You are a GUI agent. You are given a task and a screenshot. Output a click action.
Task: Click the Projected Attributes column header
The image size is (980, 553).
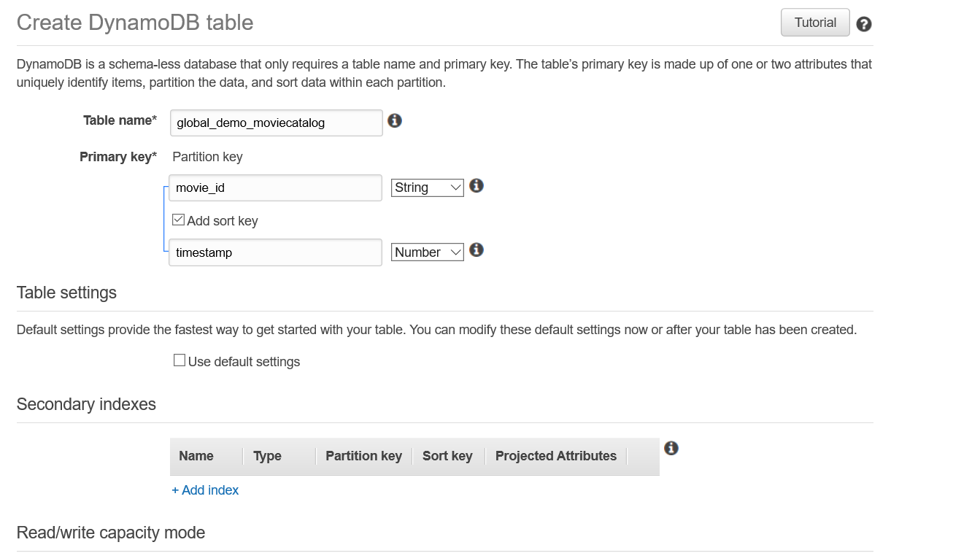pyautogui.click(x=556, y=456)
